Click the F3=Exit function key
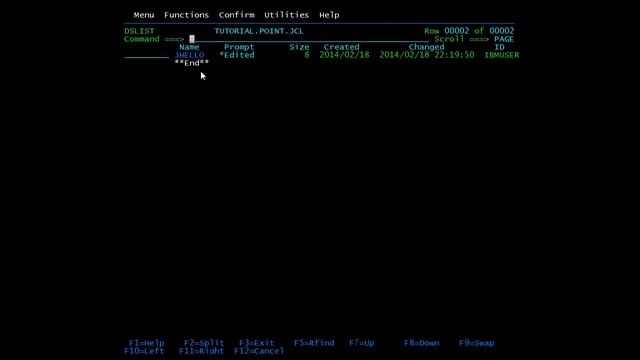640x360 pixels. pyautogui.click(x=257, y=343)
